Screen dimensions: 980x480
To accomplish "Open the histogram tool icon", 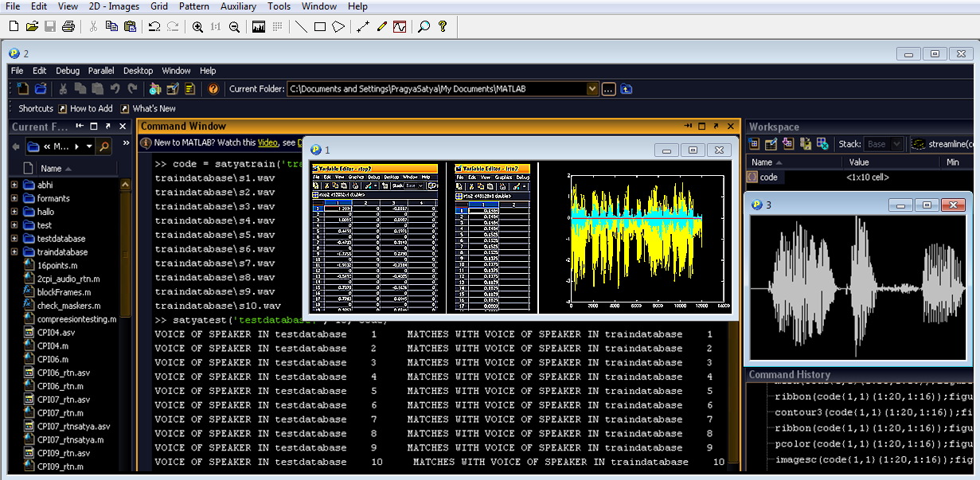I will click(259, 26).
